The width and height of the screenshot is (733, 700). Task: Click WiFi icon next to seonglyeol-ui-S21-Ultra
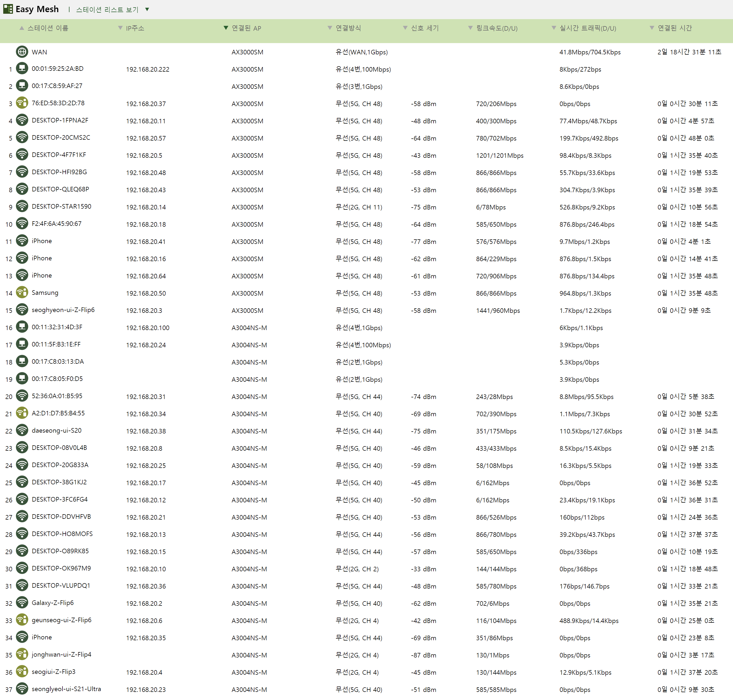22,689
